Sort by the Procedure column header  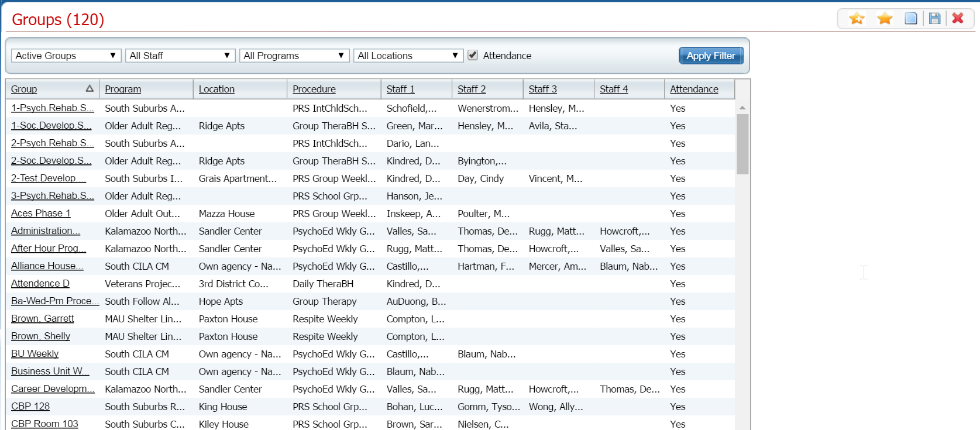pos(314,89)
